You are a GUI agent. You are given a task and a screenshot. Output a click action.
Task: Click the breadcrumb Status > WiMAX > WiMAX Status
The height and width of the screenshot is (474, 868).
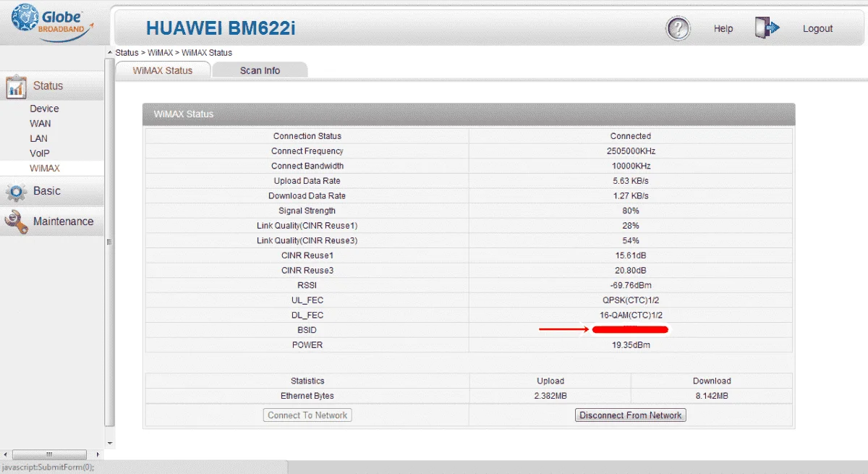coord(174,53)
